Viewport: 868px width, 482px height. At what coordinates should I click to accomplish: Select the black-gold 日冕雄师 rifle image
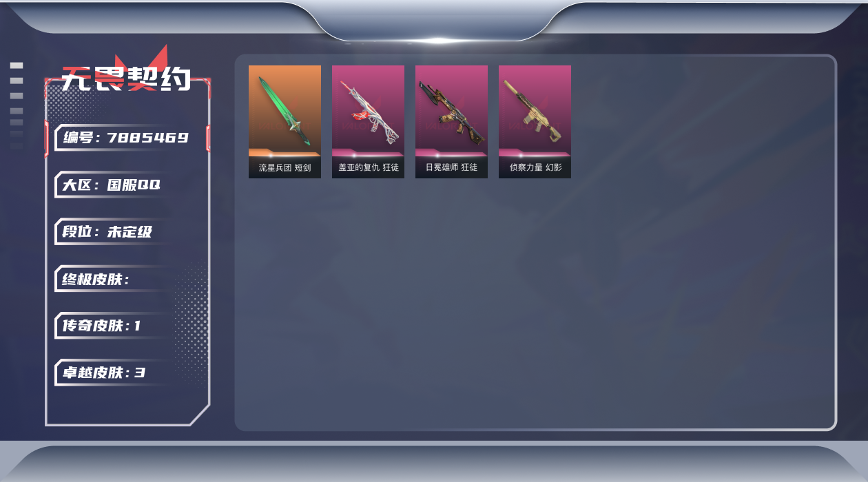pyautogui.click(x=451, y=111)
